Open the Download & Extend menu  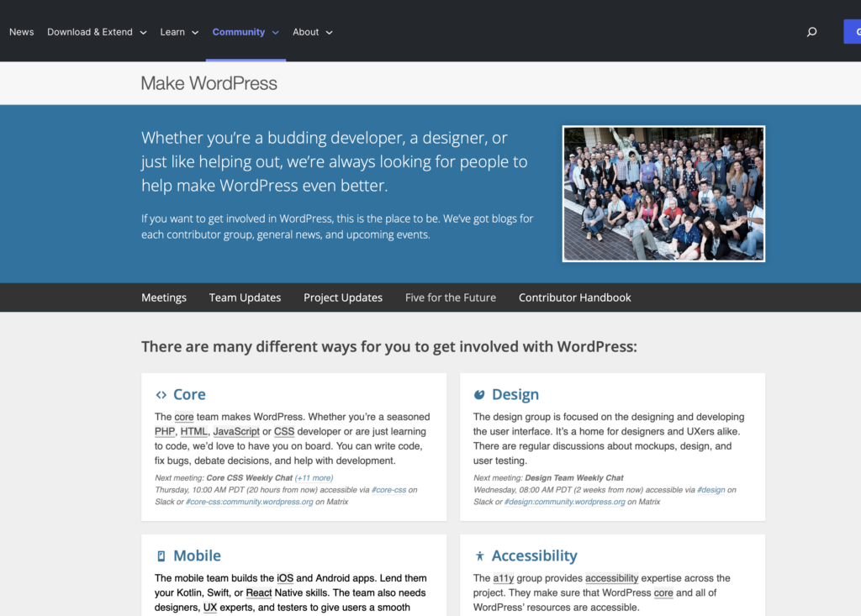[89, 32]
